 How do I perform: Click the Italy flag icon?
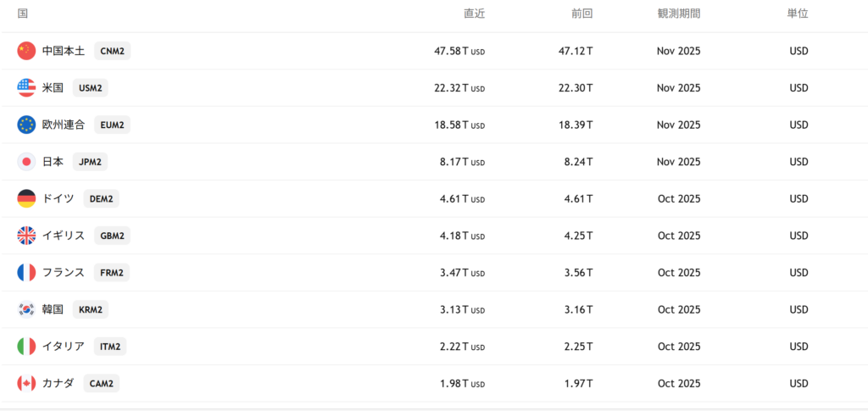coord(26,346)
